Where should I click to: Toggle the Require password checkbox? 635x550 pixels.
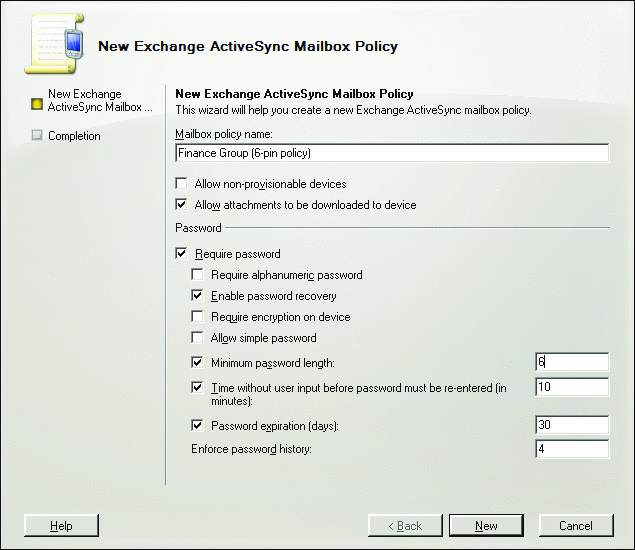(x=181, y=254)
